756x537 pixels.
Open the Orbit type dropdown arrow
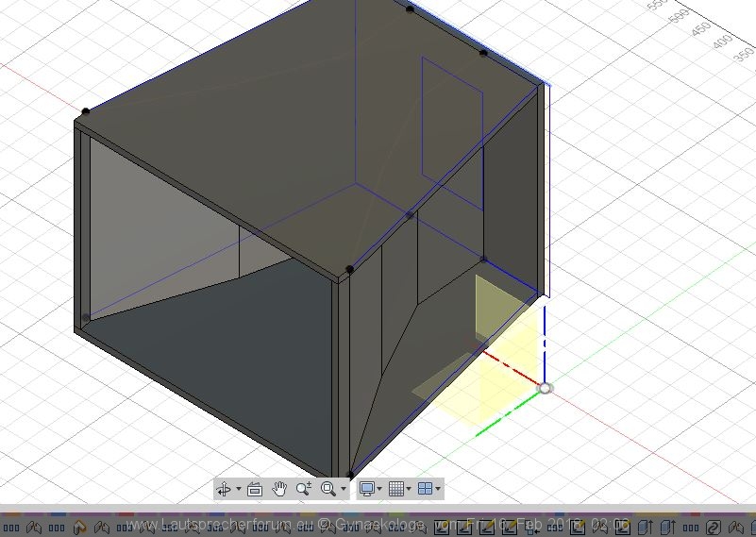tap(238, 489)
